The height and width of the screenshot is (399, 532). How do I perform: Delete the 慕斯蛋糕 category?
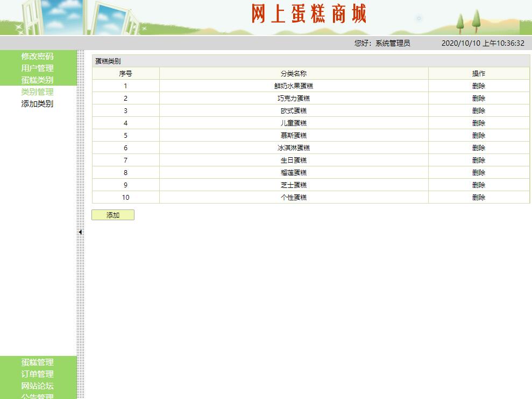coord(479,136)
